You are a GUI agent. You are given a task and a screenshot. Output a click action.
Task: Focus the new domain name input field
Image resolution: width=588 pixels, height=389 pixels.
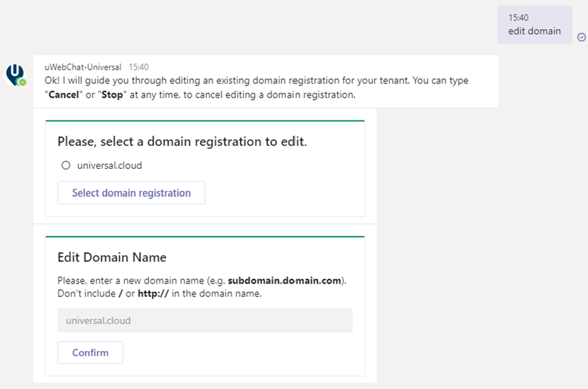[205, 321]
